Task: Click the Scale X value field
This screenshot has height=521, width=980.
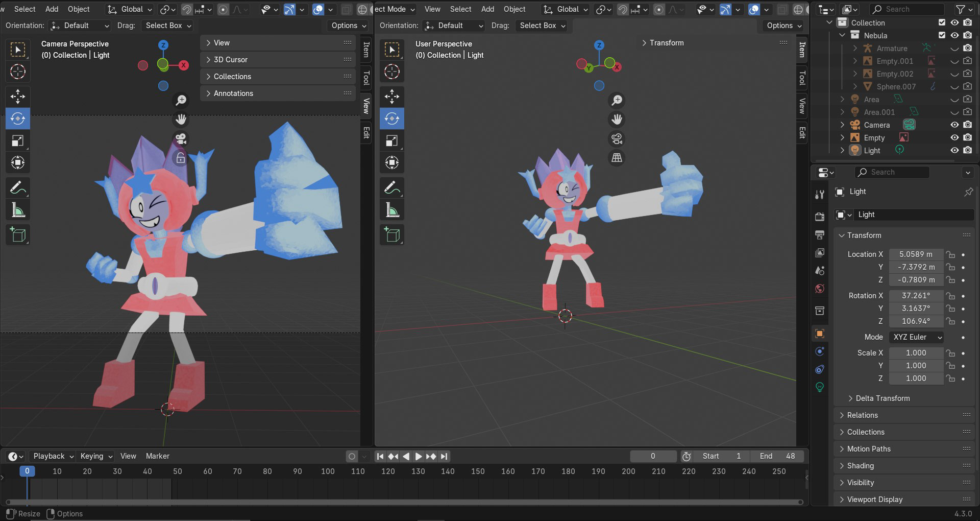Action: coord(916,353)
